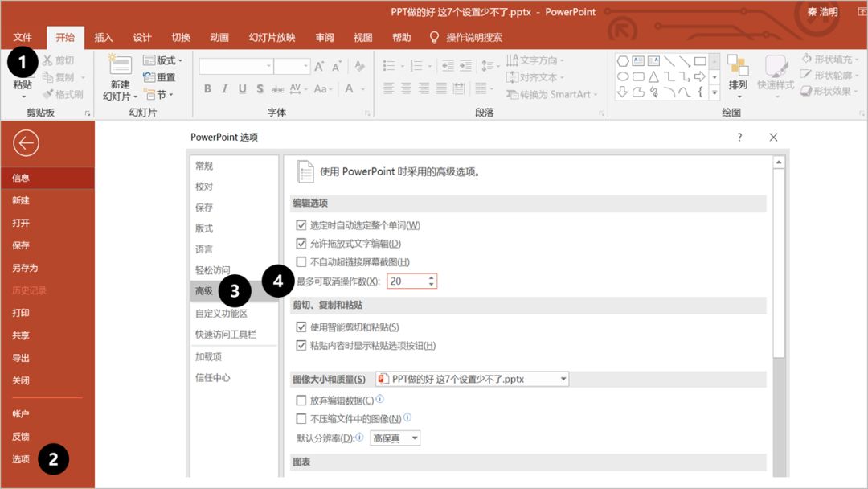Screen dimensions: 868x489
Task: Click the font color A button
Action: tap(350, 88)
